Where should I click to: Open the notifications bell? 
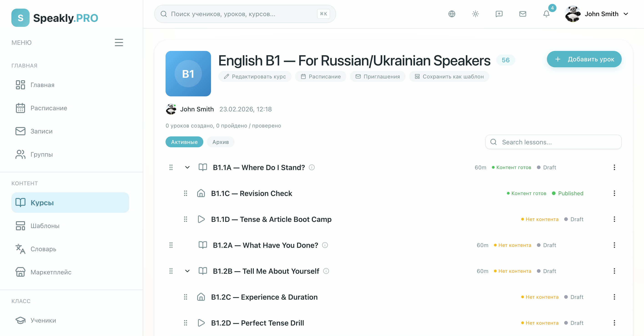pos(546,14)
